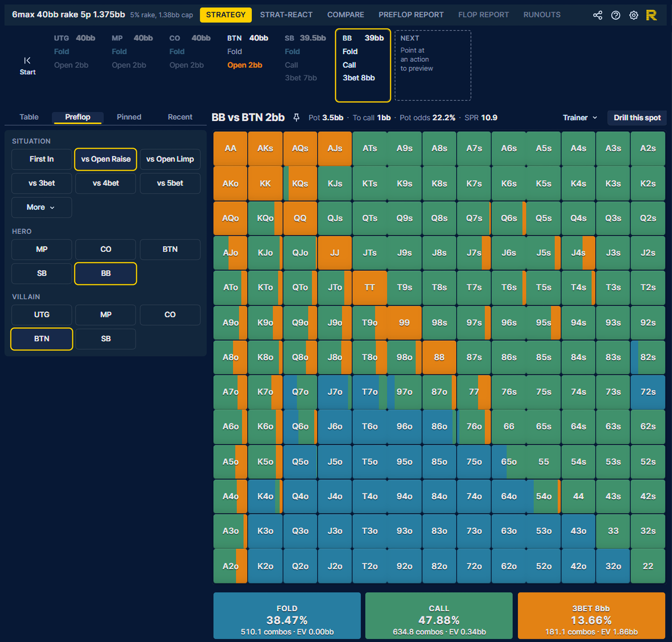Select the KK hand cell

click(265, 183)
